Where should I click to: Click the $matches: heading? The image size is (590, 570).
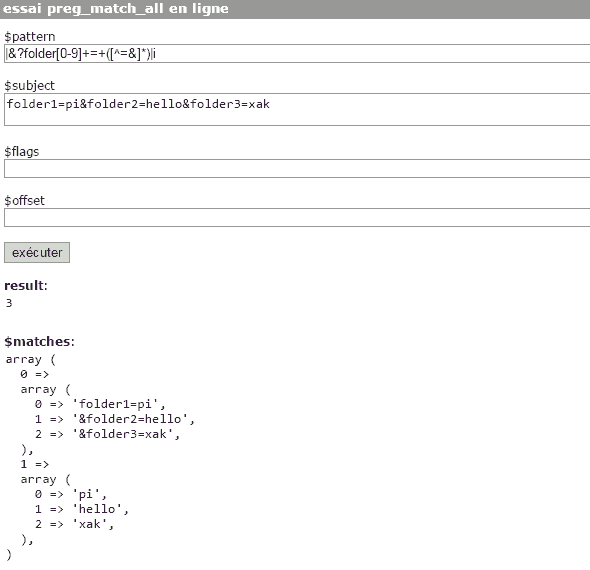[40, 342]
